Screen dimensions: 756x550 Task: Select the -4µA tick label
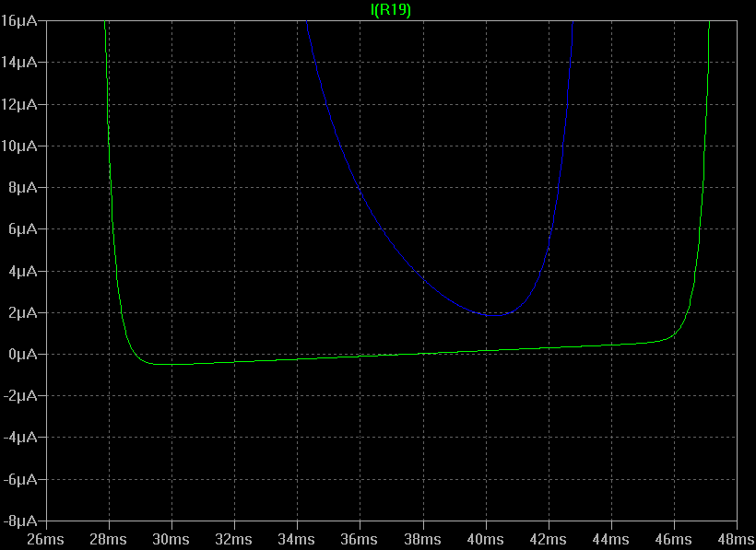click(19, 438)
